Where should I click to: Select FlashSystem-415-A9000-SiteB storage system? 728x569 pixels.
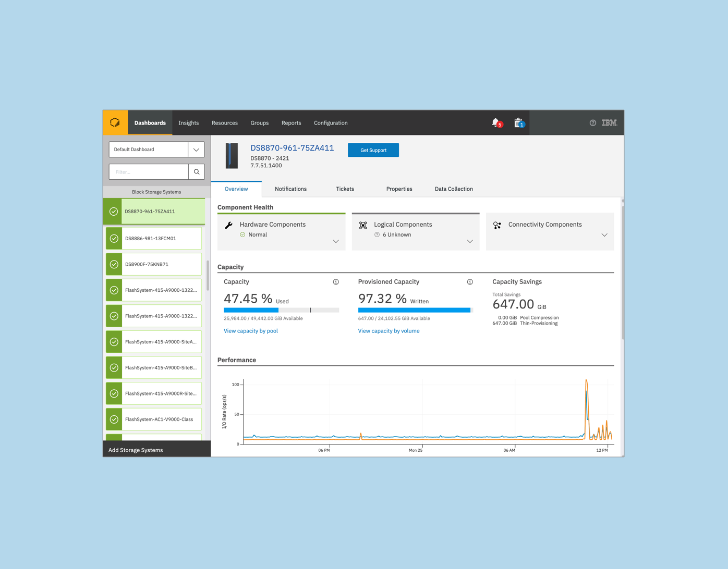154,368
